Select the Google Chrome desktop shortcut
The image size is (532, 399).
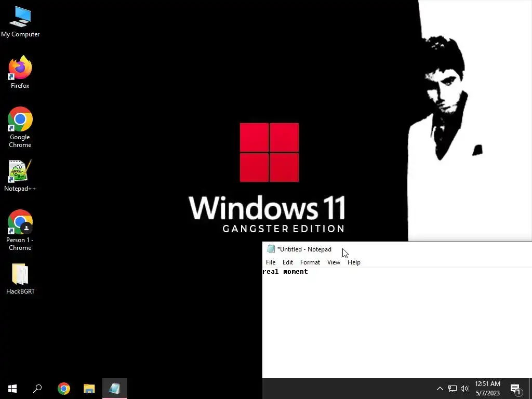tap(20, 128)
